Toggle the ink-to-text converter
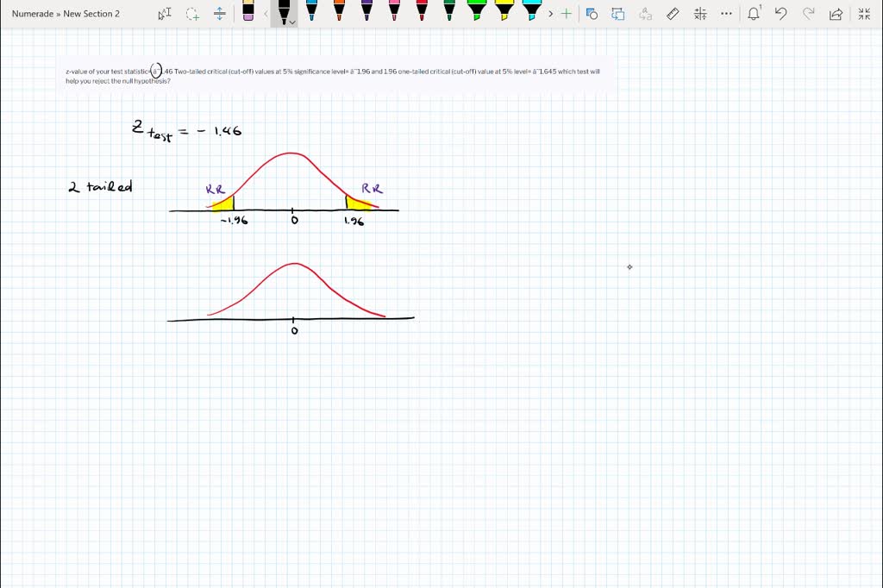This screenshot has width=883, height=588. [644, 14]
